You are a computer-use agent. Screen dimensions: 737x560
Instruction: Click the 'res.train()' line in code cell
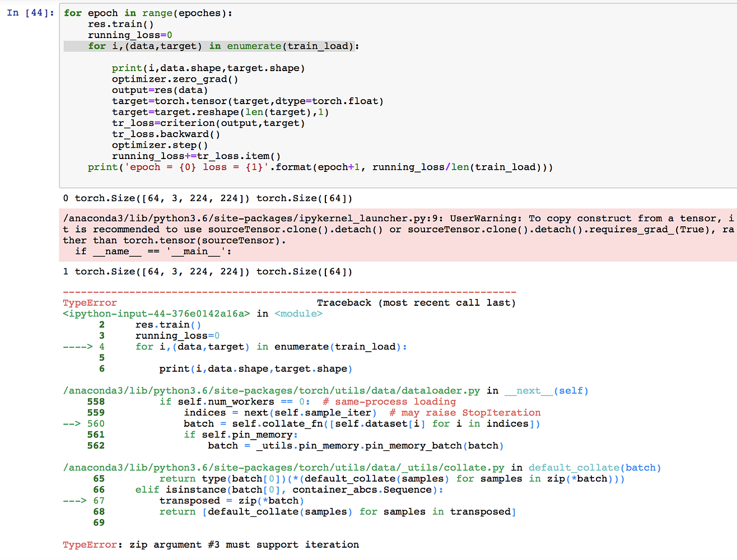coord(120,24)
